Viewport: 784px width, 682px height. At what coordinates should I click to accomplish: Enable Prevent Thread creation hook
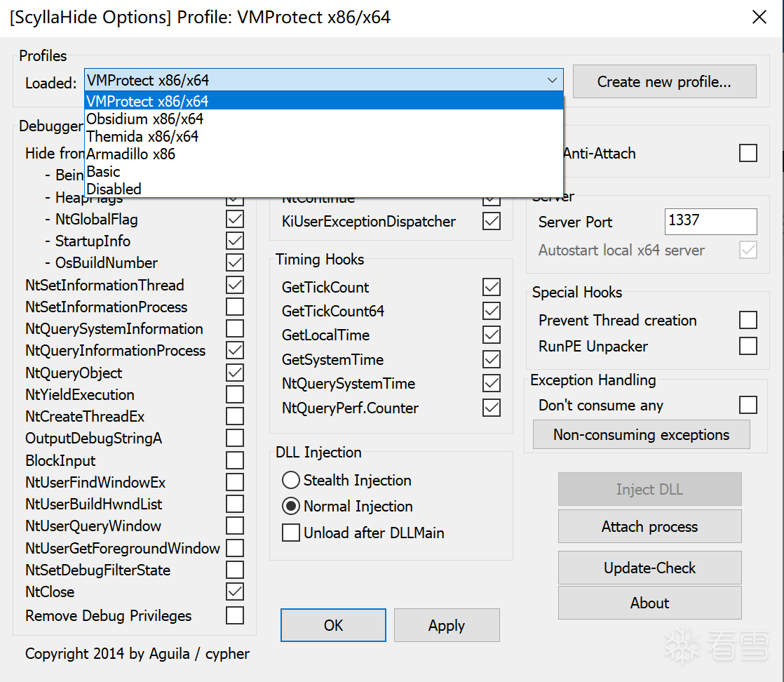pos(748,321)
